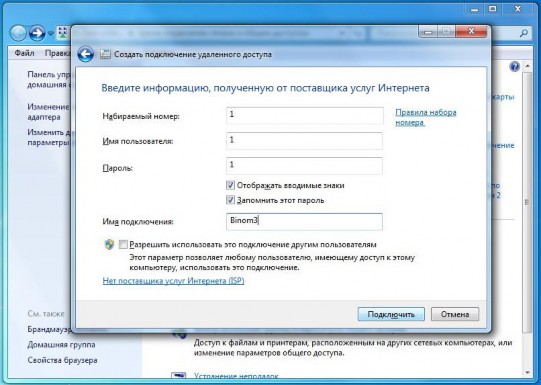Click the troubleshooting icon in background window
Screen dimensions: 541x385
click(x=178, y=376)
